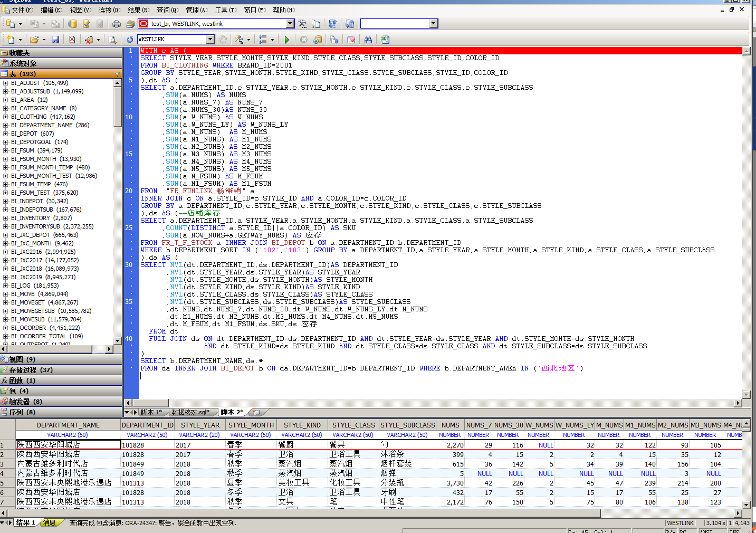This screenshot has width=756, height=533.
Task: Sort by the STYLE_YEAR column header
Action: point(200,425)
